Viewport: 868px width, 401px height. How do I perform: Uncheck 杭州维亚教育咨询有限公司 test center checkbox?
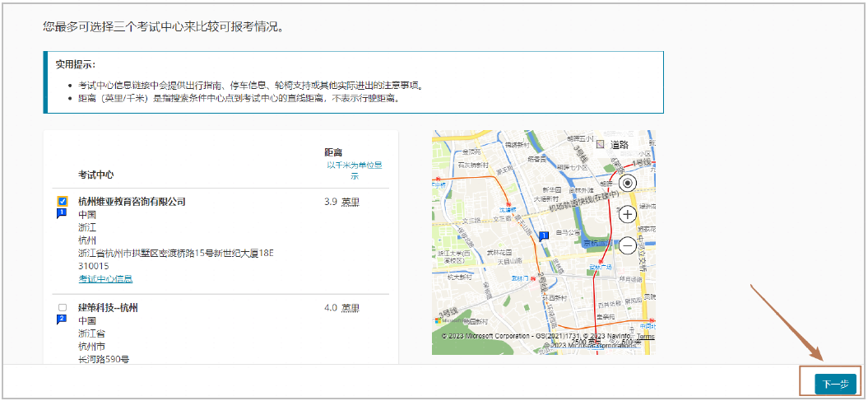coord(63,201)
